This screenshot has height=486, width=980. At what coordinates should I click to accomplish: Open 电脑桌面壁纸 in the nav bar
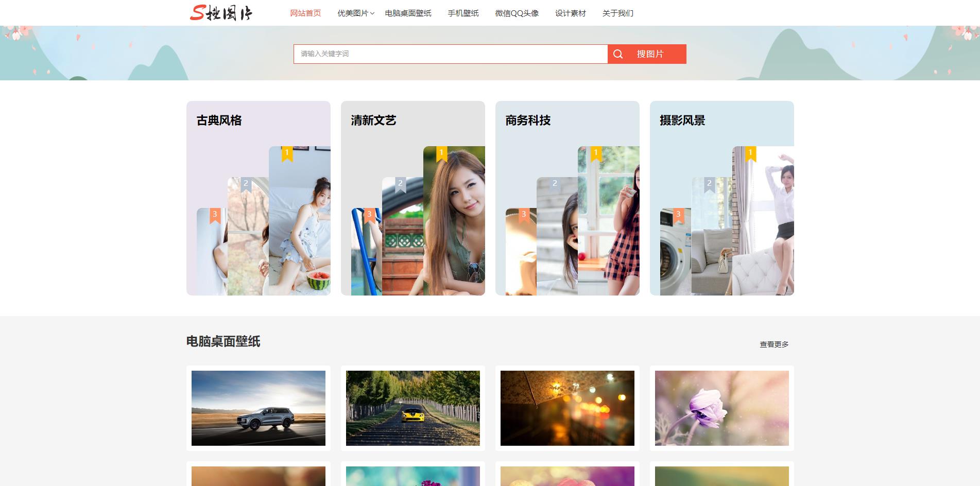coord(408,13)
